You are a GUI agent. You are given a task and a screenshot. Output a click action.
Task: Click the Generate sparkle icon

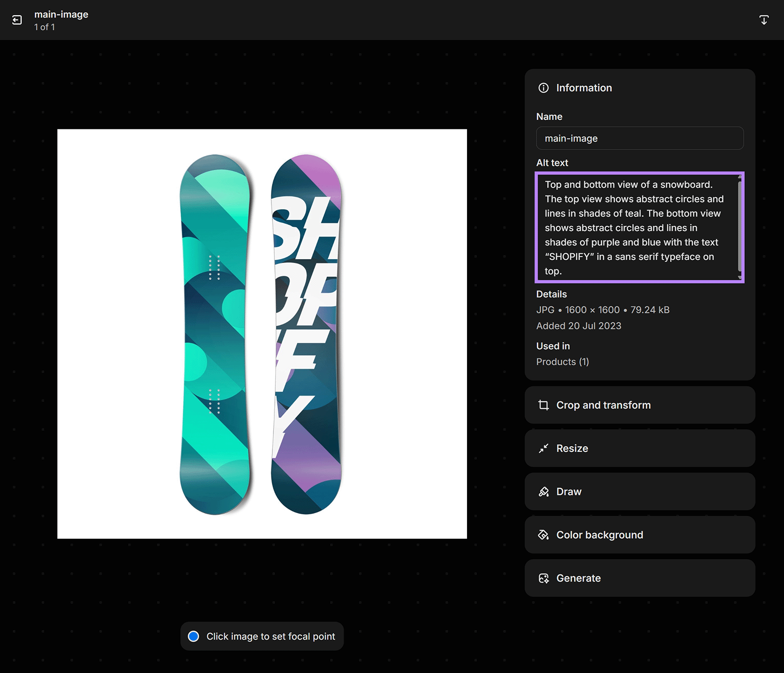(544, 578)
